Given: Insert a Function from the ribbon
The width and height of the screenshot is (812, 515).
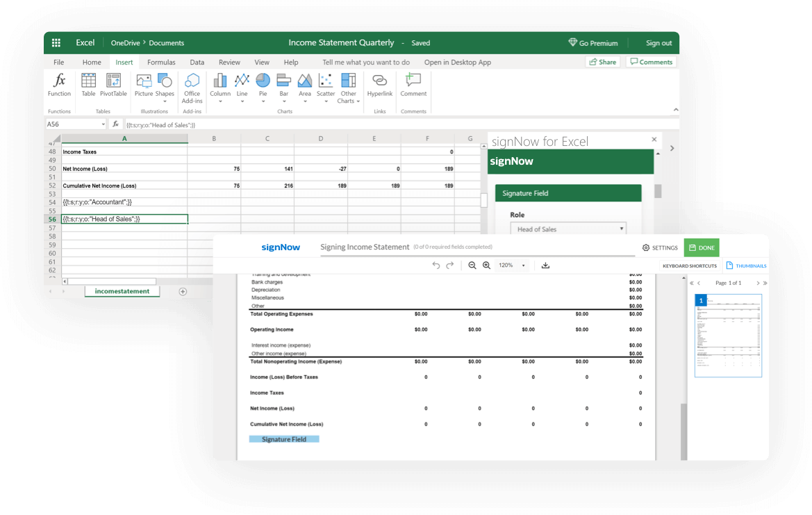Looking at the screenshot, I should click(x=59, y=85).
